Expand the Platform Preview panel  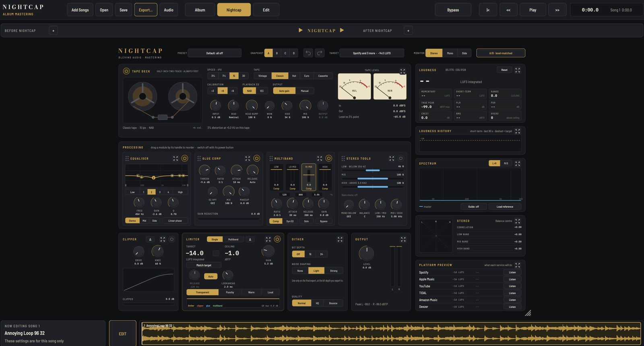click(518, 265)
